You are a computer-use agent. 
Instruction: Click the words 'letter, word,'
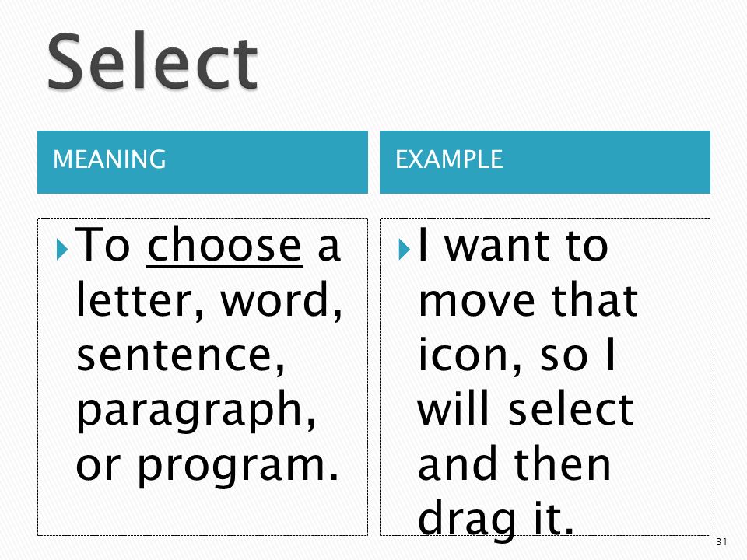[209, 300]
